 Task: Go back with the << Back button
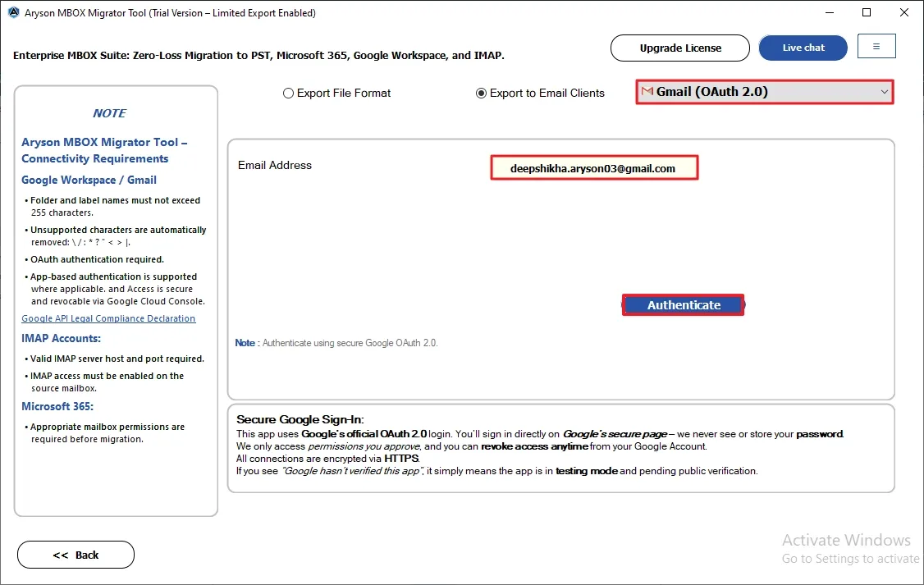click(75, 555)
